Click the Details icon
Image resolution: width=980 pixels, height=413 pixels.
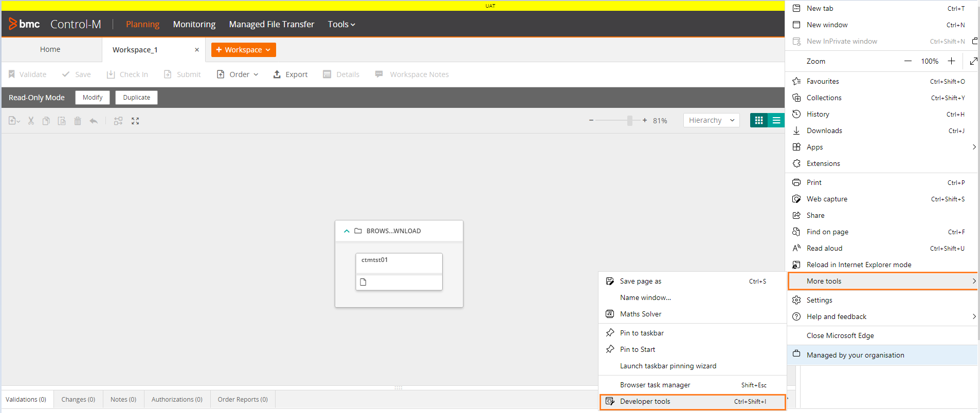click(x=327, y=74)
